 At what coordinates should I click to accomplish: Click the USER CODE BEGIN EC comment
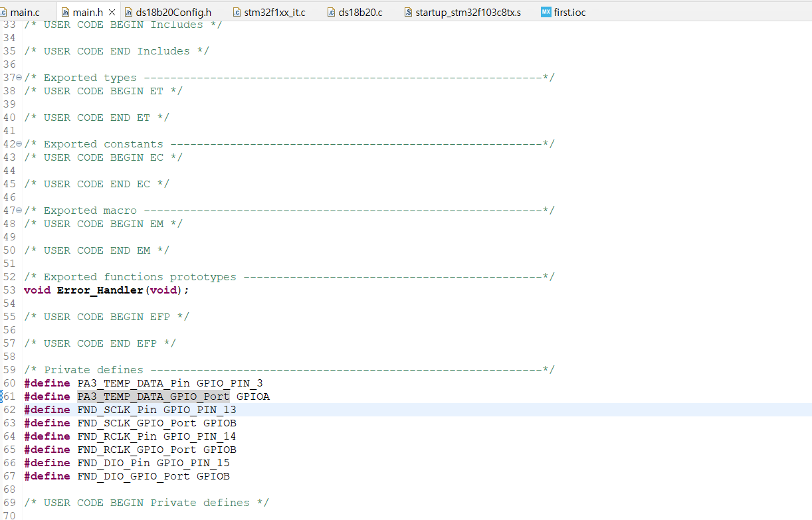[104, 157]
